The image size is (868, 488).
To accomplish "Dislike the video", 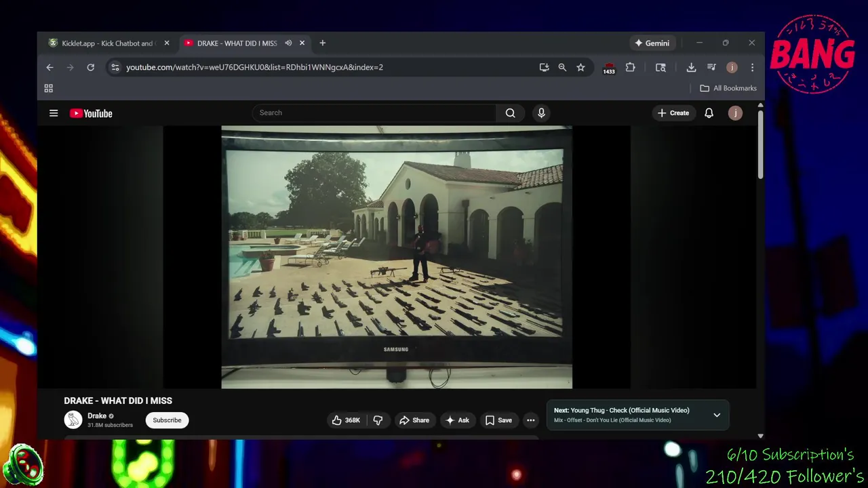I will pyautogui.click(x=378, y=420).
